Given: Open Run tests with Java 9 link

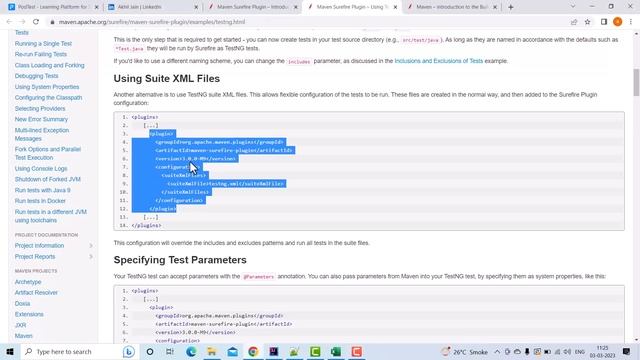Looking at the screenshot, I should tap(42, 190).
